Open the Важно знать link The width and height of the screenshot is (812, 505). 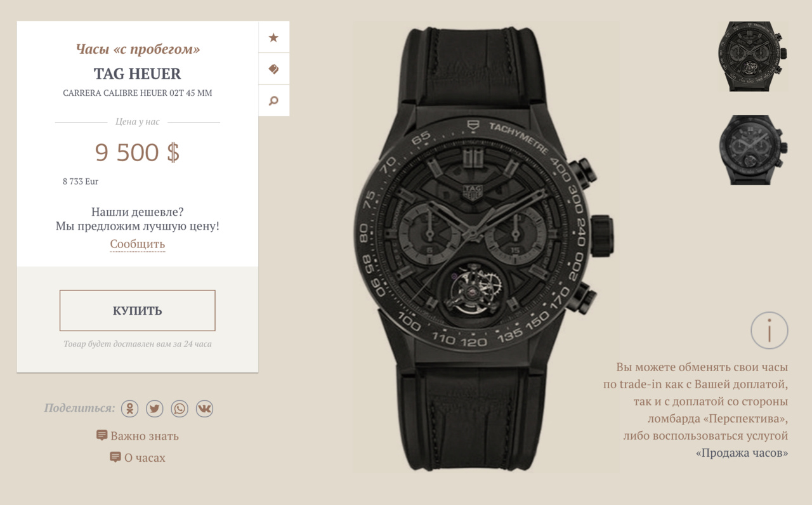click(x=145, y=436)
